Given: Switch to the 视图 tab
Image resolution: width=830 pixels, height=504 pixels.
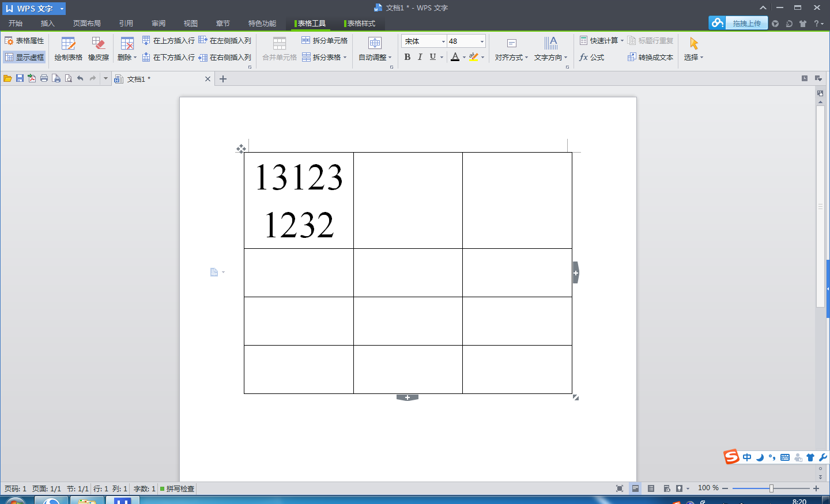Looking at the screenshot, I should click(x=191, y=24).
